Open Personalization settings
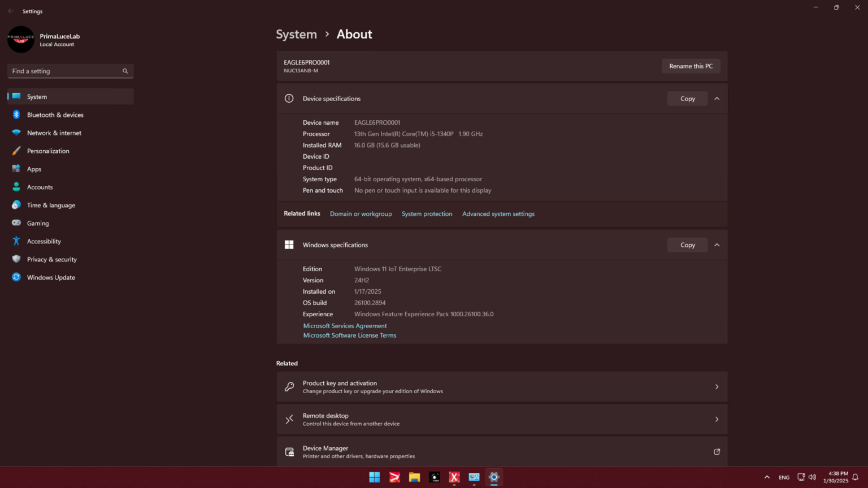Image resolution: width=868 pixels, height=488 pixels. 49,151
